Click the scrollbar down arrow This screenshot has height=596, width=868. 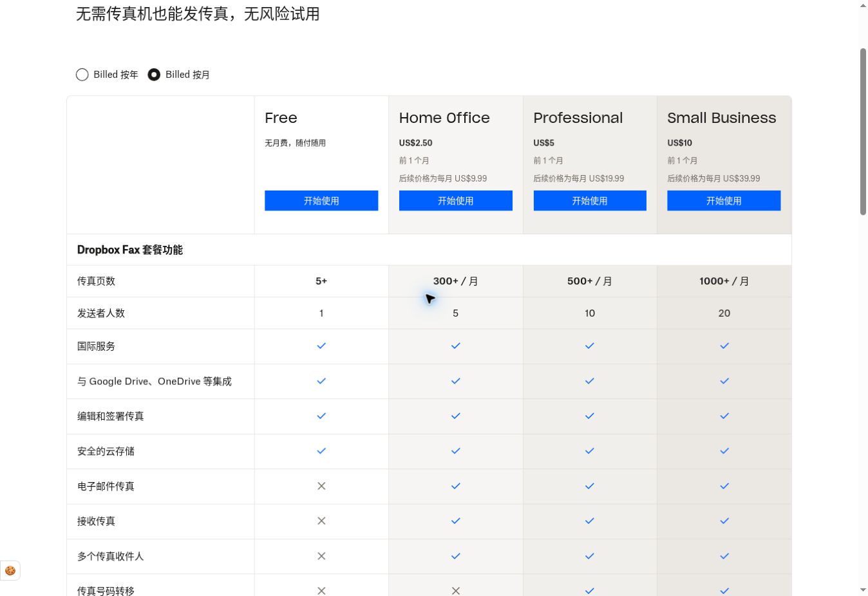point(863,590)
